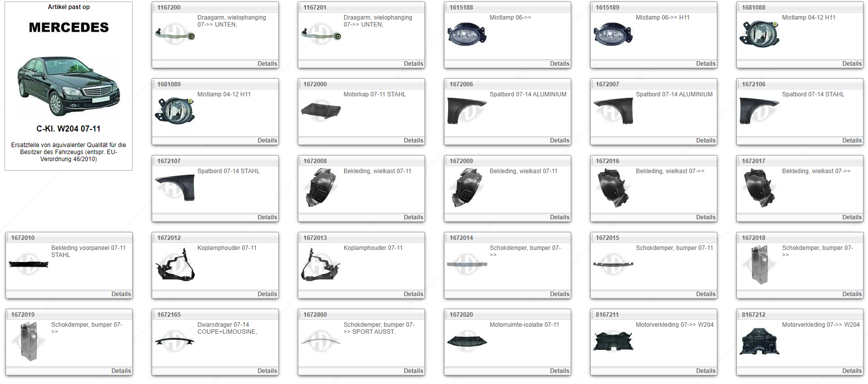The height and width of the screenshot is (384, 868).
Task: Show Details for Mistlamp 1681089
Action: (x=267, y=141)
